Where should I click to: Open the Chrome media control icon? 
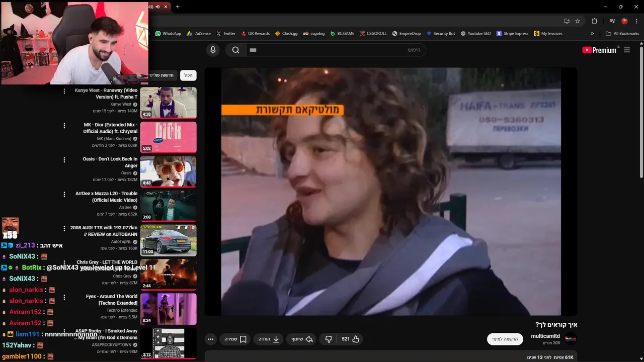click(612, 21)
